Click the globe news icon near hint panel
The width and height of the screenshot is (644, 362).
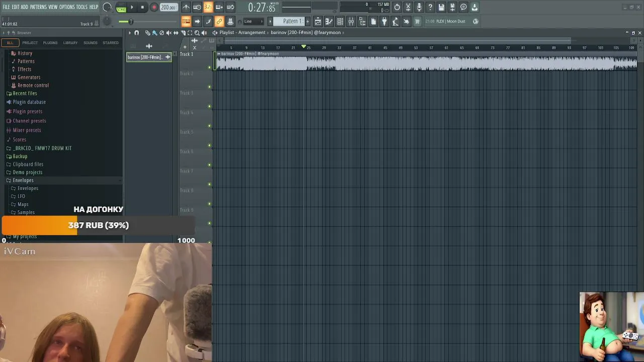click(475, 21)
